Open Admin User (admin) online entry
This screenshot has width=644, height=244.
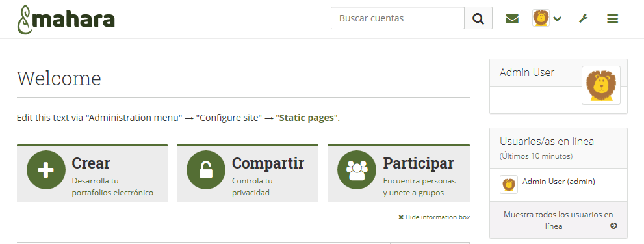pyautogui.click(x=559, y=182)
